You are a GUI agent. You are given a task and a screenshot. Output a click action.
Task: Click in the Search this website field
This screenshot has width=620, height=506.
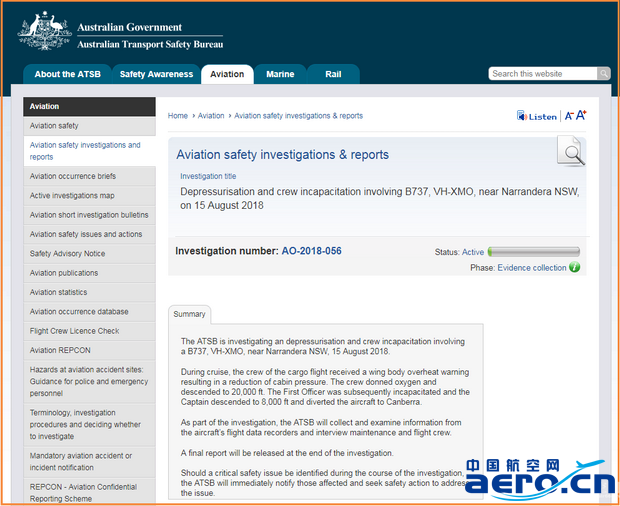coord(542,74)
